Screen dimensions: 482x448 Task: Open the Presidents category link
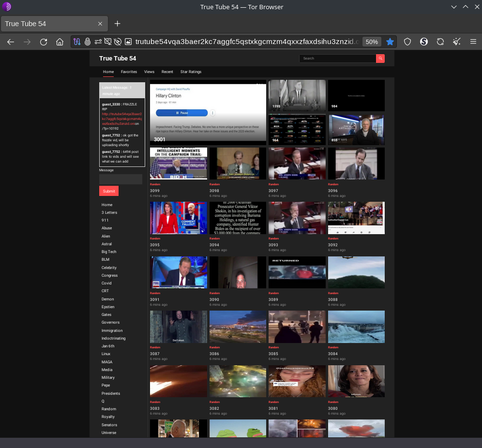point(111,393)
